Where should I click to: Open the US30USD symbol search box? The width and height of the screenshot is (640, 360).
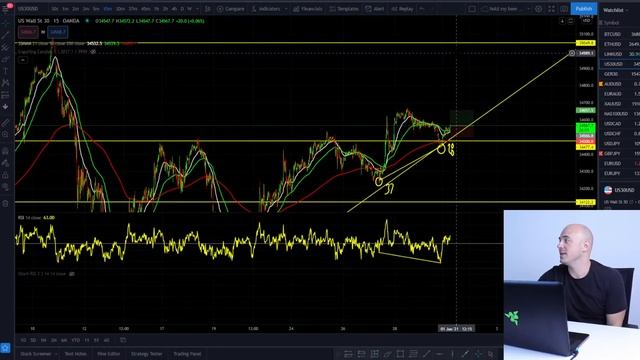coord(29,9)
